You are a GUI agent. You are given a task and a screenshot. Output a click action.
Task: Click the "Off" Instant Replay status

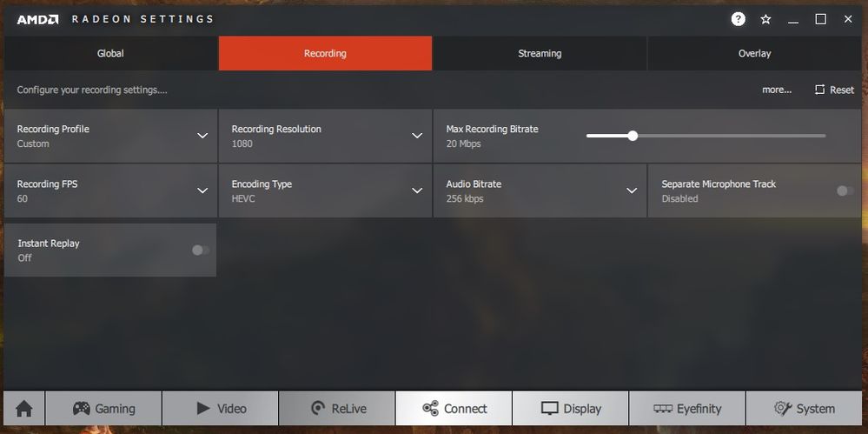pos(25,257)
